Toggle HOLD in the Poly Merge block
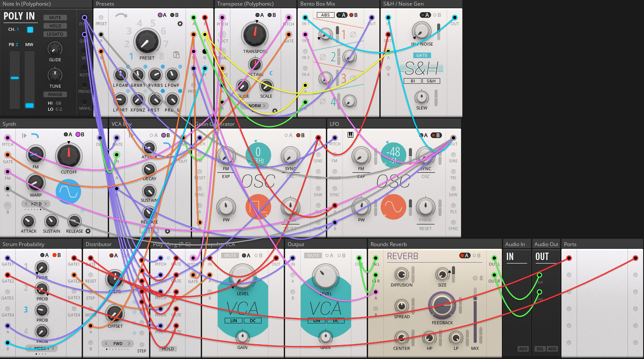The image size is (644, 359). (168, 349)
